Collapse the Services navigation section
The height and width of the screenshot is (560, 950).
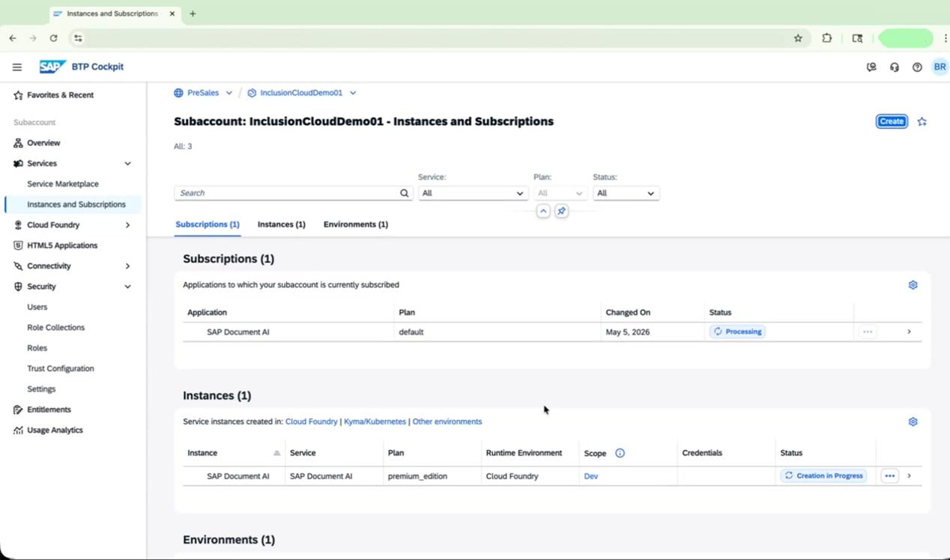point(127,163)
